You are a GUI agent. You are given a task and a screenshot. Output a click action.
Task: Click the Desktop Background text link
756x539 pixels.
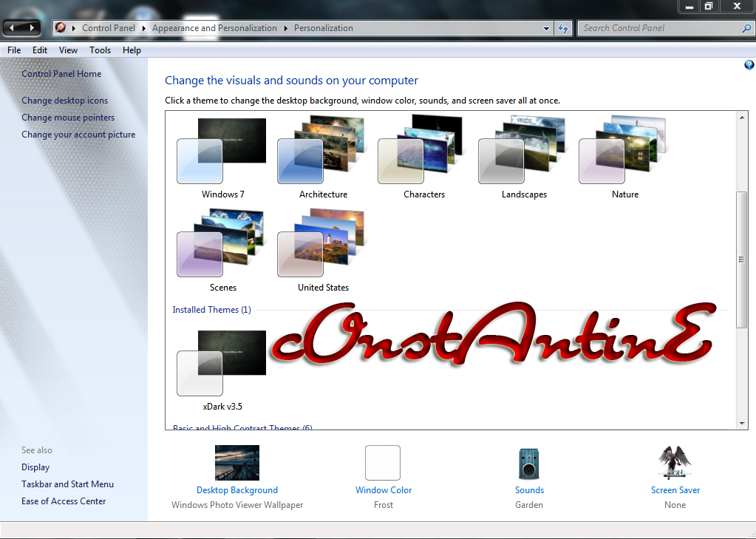(236, 489)
